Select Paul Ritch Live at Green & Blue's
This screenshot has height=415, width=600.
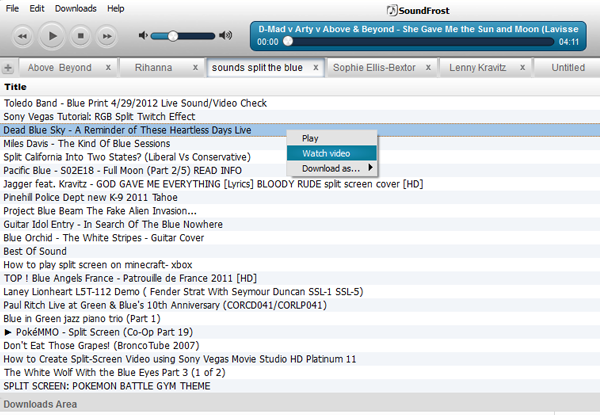click(x=300, y=305)
